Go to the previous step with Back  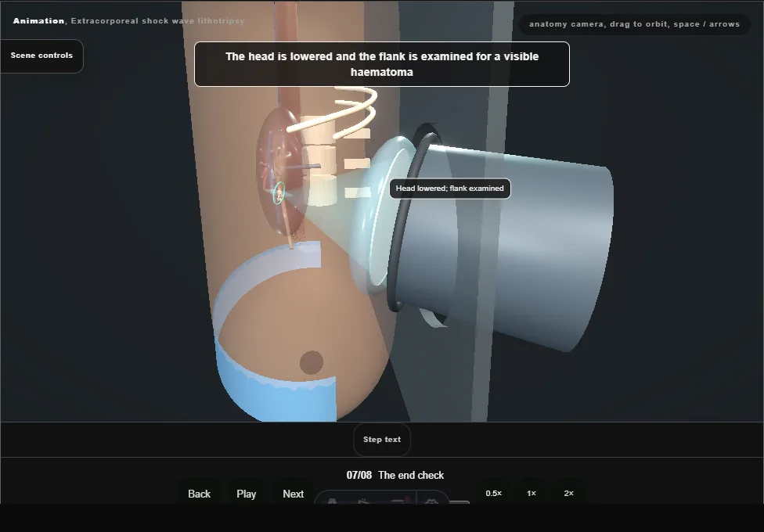click(200, 494)
